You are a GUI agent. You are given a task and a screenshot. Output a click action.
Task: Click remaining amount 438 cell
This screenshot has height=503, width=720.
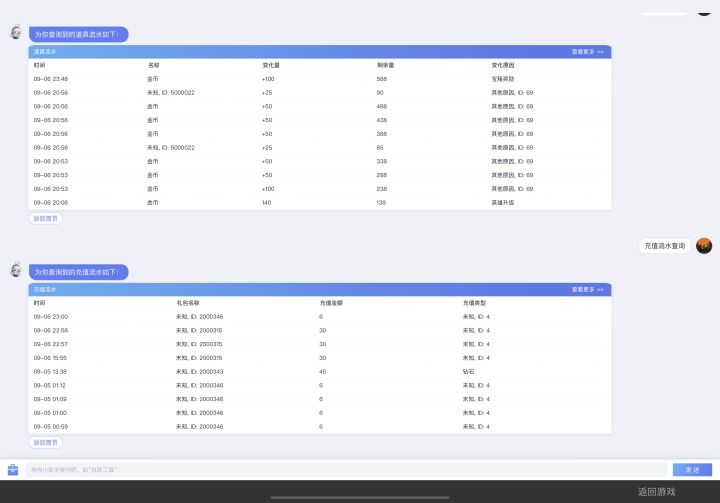click(x=382, y=120)
